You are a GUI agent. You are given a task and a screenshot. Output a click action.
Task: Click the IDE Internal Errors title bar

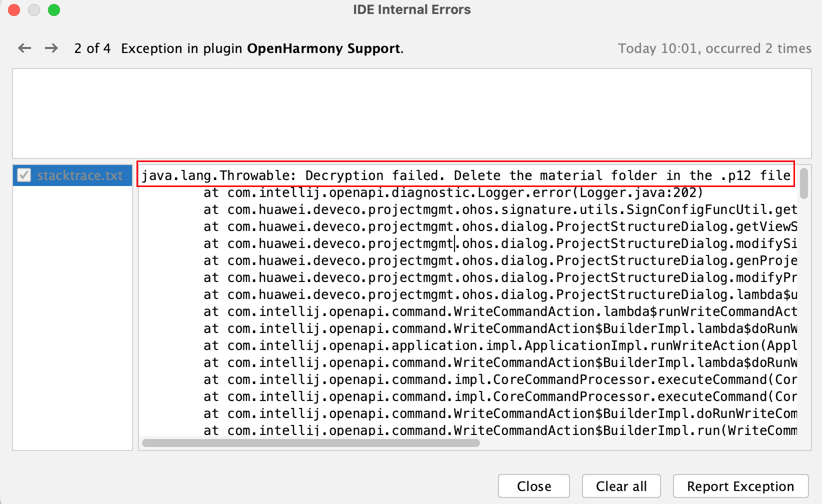coord(411,10)
